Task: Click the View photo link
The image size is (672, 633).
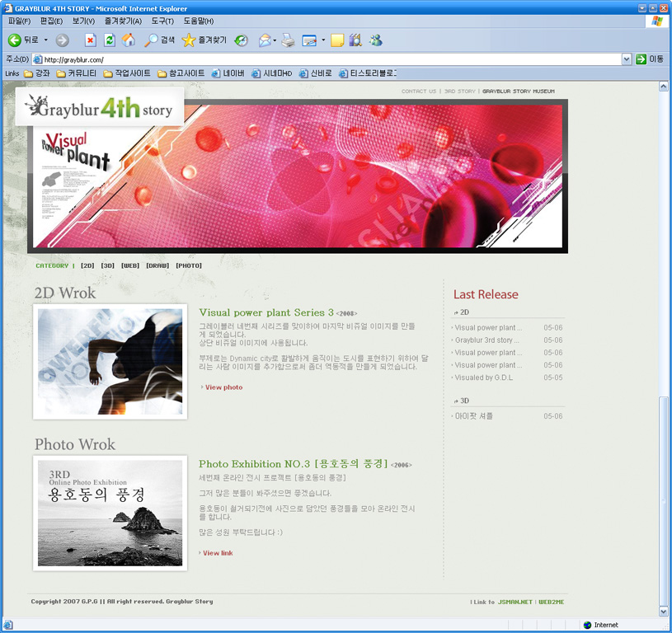Action: point(223,387)
